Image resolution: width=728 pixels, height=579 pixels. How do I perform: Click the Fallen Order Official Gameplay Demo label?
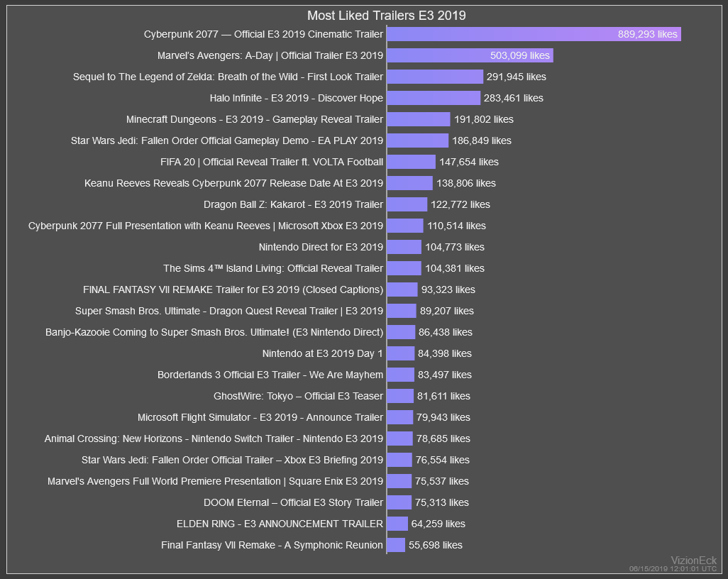(227, 140)
